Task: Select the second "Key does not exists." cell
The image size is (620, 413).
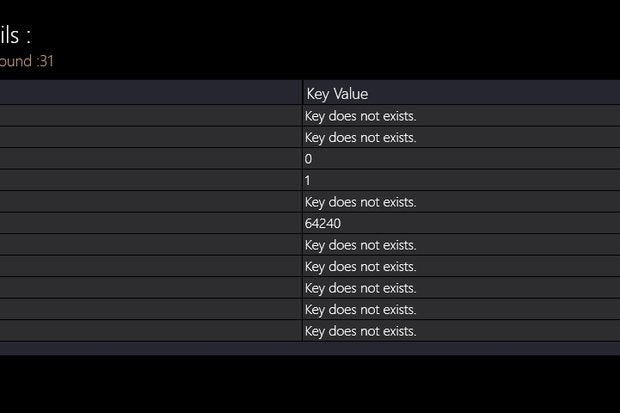Action: coord(461,137)
